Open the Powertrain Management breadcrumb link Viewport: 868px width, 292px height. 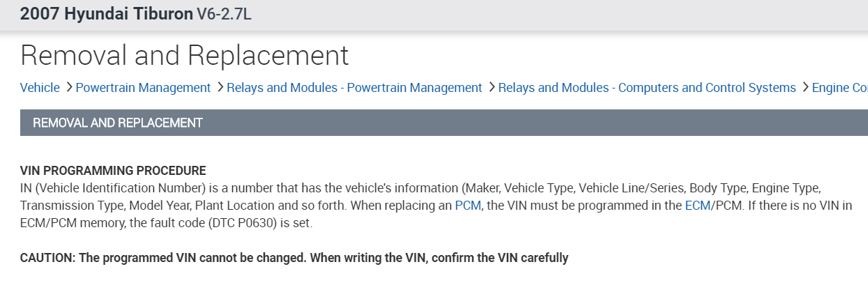[143, 88]
